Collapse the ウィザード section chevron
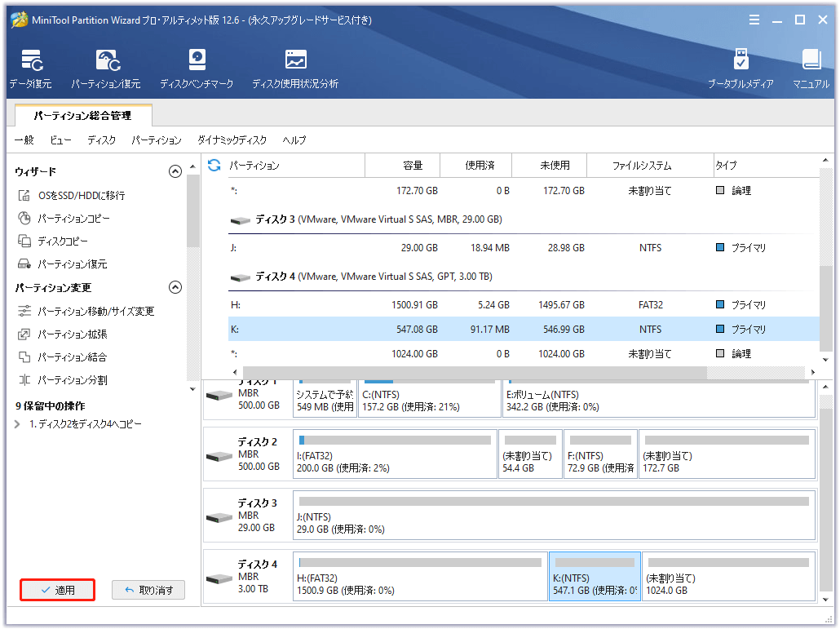The image size is (840, 629). click(175, 171)
